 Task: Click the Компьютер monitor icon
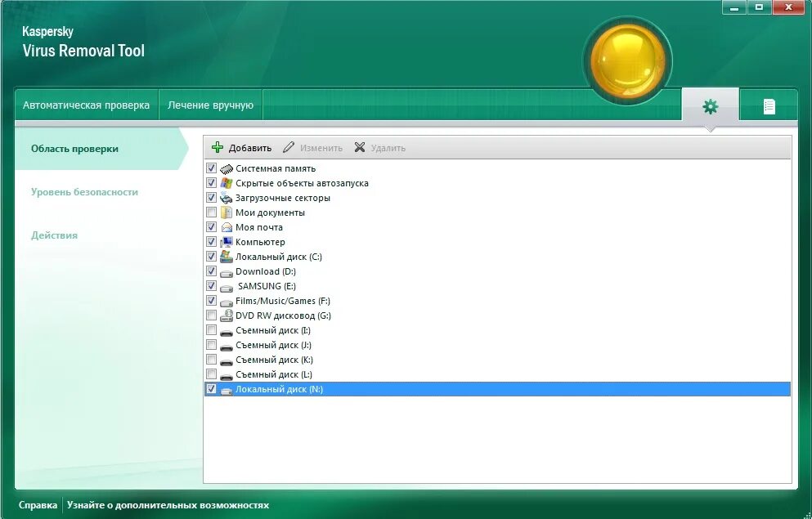point(227,242)
